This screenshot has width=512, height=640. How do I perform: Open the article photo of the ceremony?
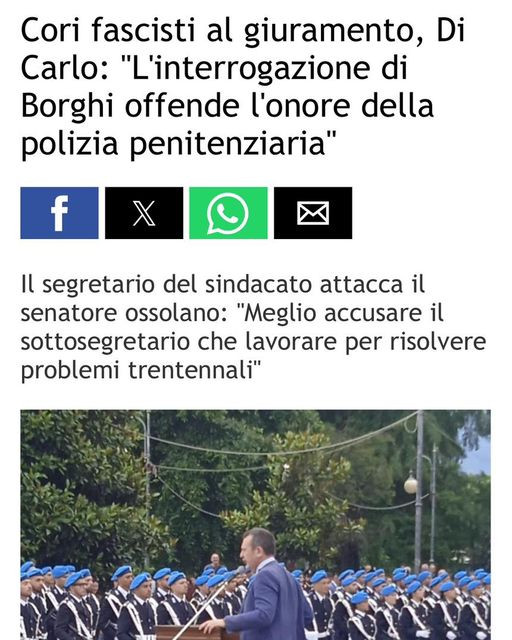tap(256, 525)
